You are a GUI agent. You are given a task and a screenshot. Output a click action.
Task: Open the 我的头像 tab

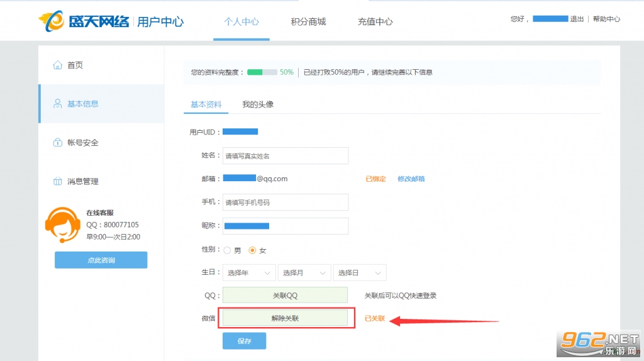(258, 104)
